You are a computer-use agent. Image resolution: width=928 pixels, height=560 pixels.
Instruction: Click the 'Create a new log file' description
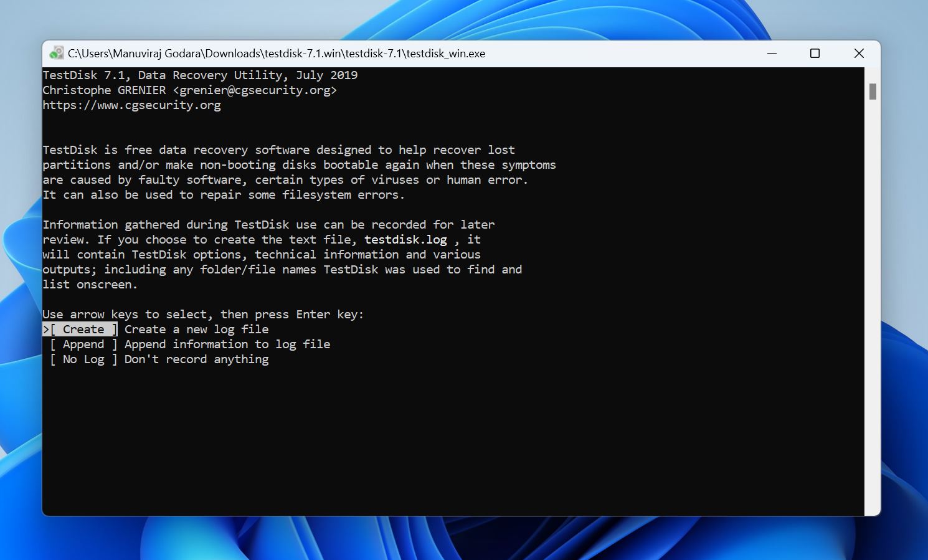(x=196, y=329)
